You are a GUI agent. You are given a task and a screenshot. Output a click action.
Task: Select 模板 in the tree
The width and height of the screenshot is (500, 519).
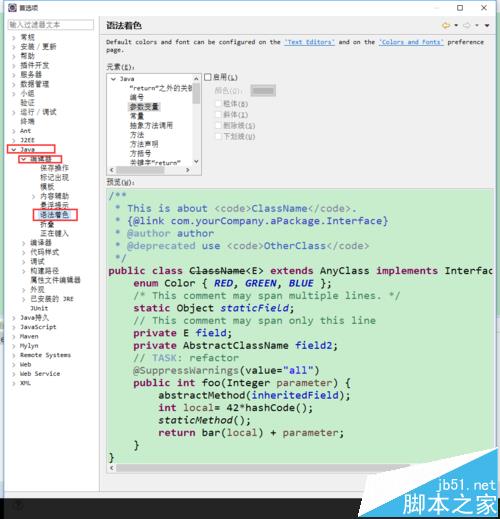tap(47, 187)
